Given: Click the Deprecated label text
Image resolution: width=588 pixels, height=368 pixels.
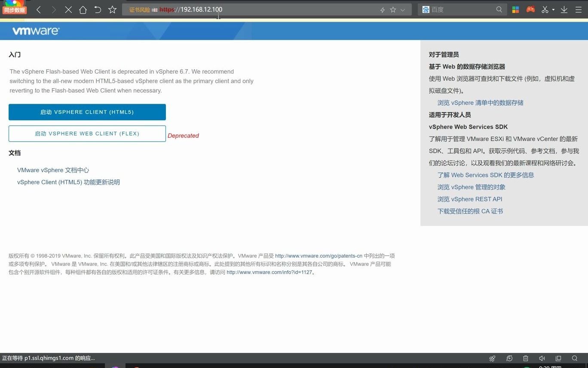Looking at the screenshot, I should (x=183, y=136).
